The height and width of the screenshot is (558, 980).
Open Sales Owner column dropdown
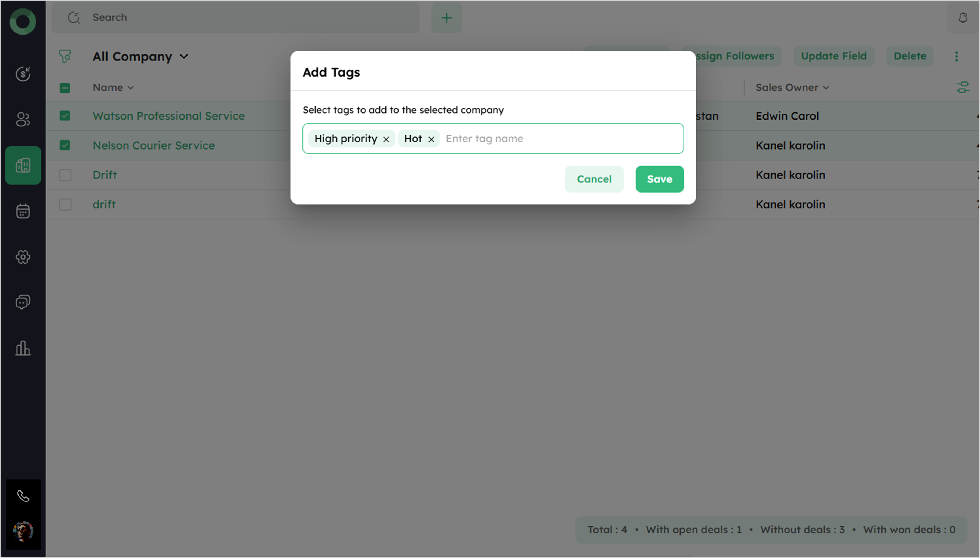pyautogui.click(x=826, y=88)
